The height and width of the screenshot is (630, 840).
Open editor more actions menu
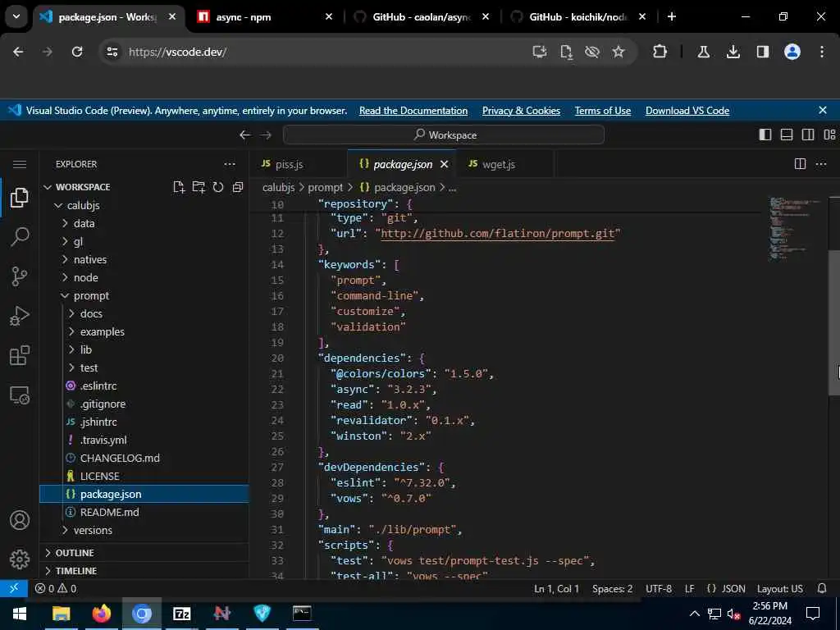tap(820, 164)
